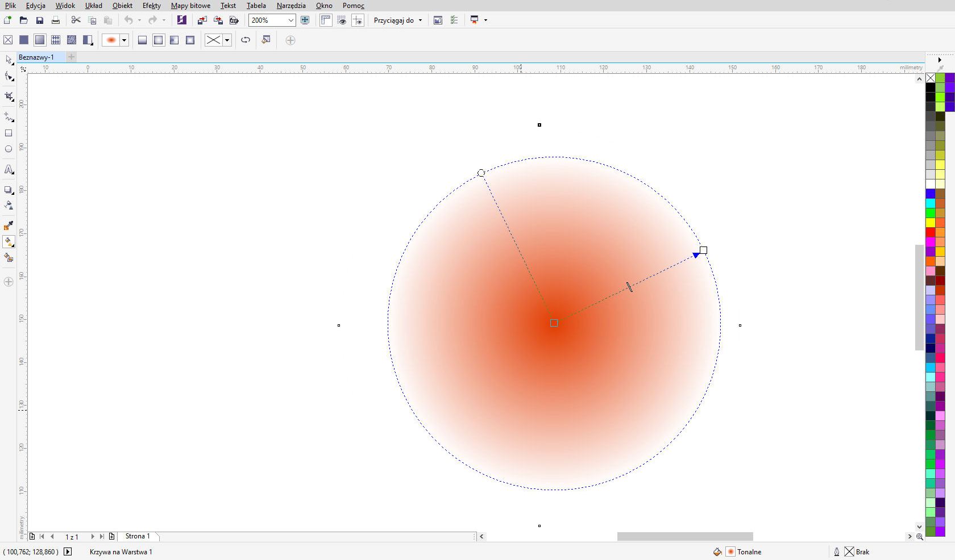This screenshot has width=955, height=560.
Task: Open the 200% zoom level dropdown
Action: point(290,20)
